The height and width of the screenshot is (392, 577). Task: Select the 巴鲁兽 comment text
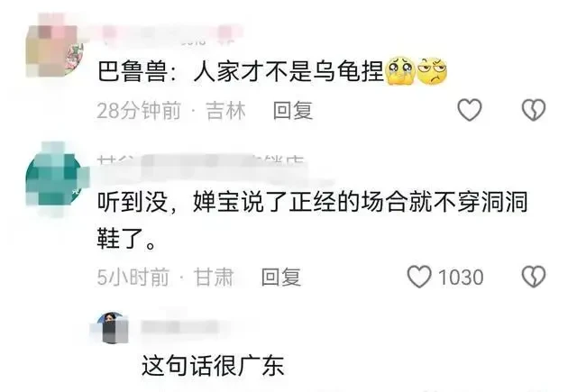pos(272,71)
